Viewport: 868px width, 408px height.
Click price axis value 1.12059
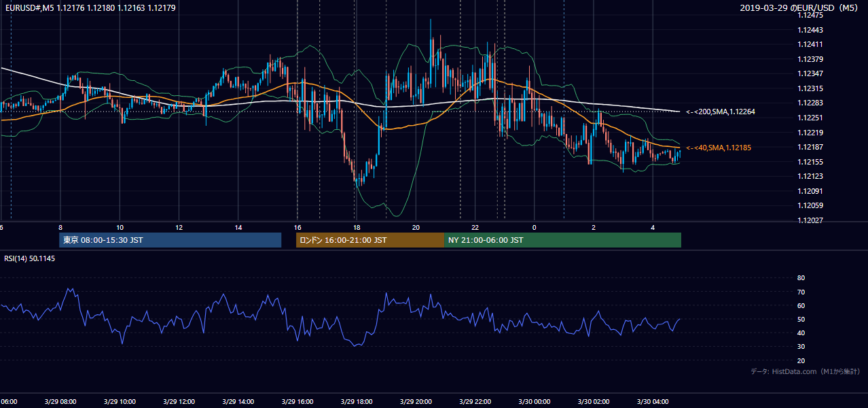coord(811,205)
